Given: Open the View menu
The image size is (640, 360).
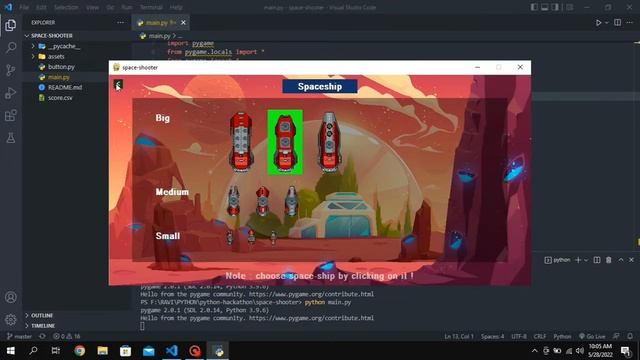Looking at the screenshot, I should pos(92,7).
